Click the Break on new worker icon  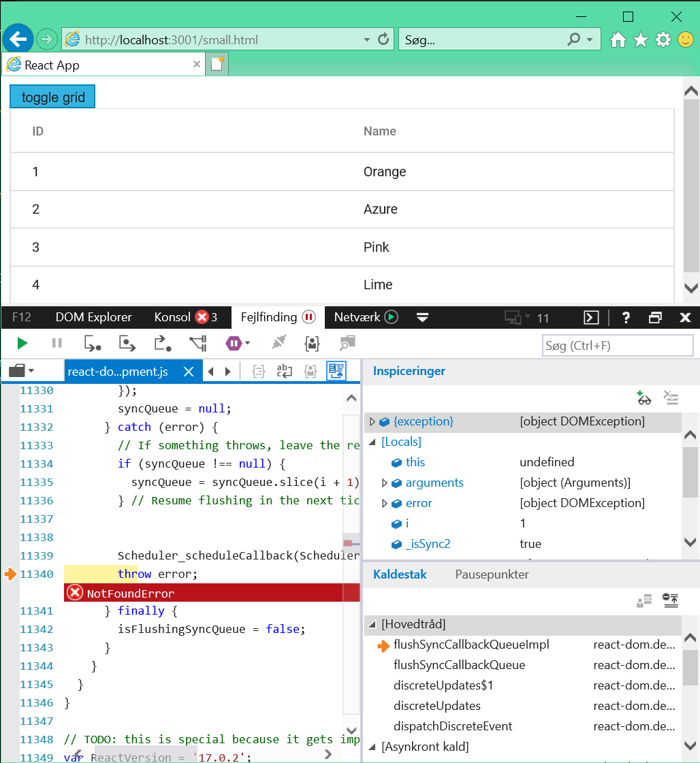[198, 344]
